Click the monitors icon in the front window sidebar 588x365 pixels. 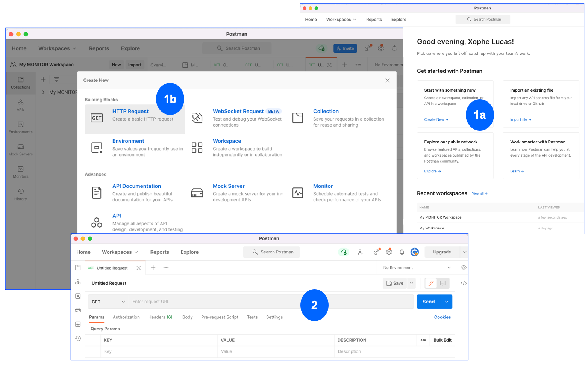(x=78, y=324)
